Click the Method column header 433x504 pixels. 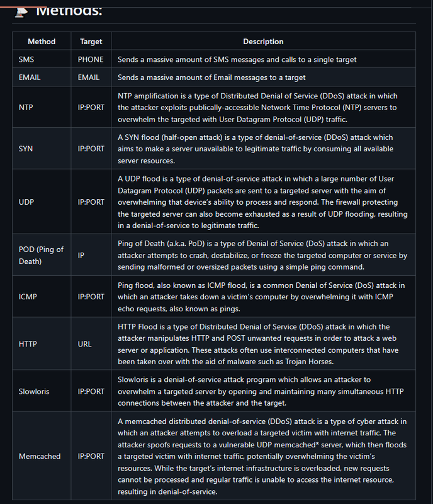point(42,41)
